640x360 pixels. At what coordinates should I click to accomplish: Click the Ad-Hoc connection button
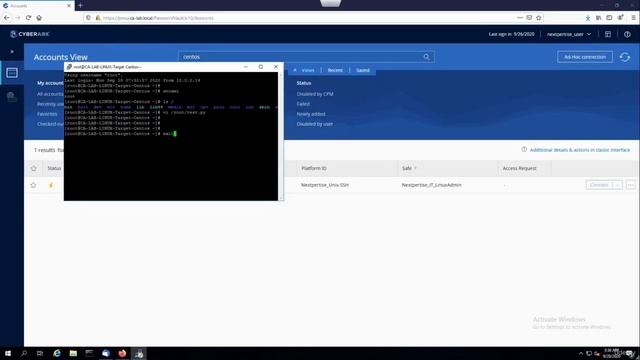584,57
